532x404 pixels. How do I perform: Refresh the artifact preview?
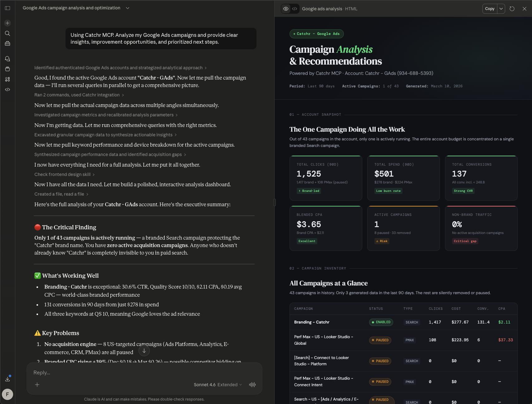512,9
